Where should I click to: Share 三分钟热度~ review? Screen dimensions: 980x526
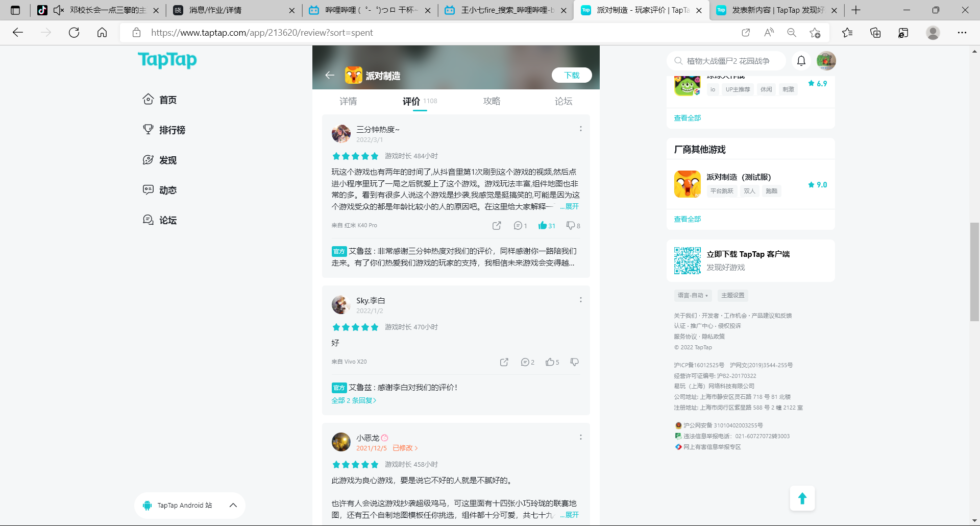497,226
